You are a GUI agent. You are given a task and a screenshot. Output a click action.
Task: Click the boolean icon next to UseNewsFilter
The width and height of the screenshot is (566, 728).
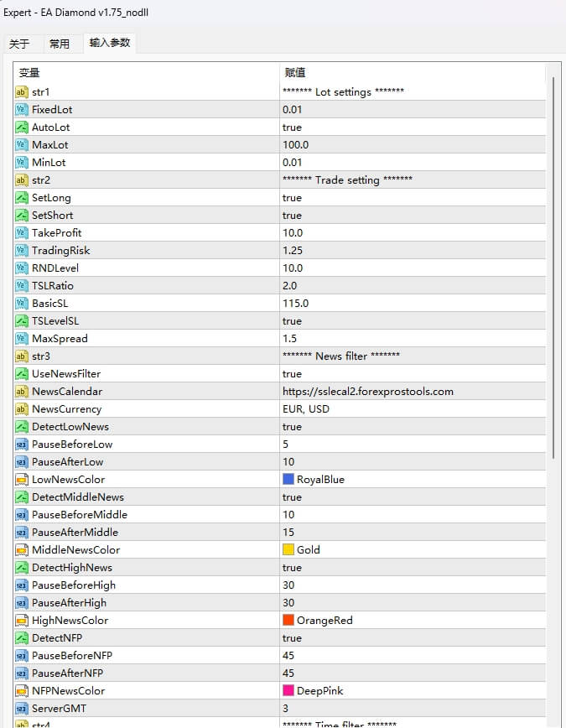pyautogui.click(x=22, y=373)
